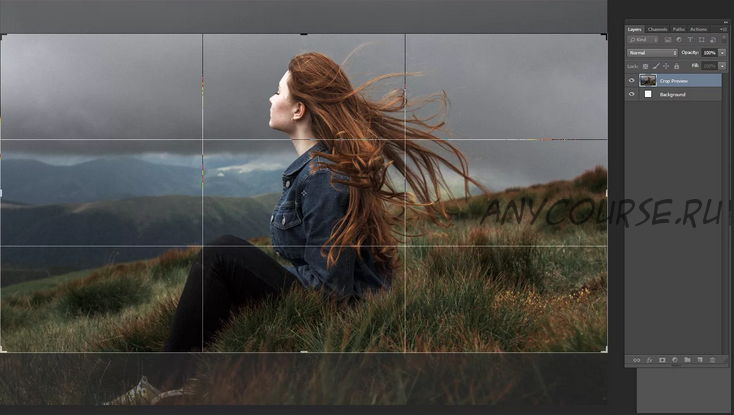Add a layer mask

click(x=662, y=360)
